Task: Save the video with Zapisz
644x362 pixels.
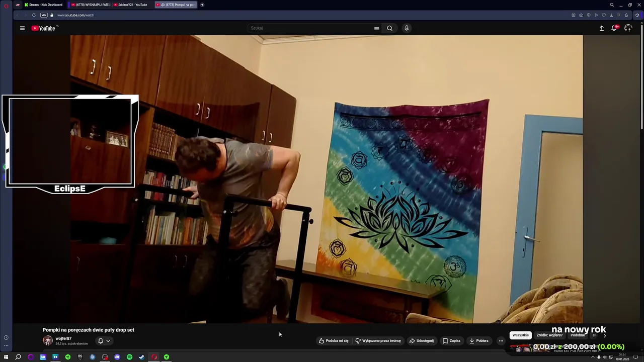Action: (x=451, y=340)
